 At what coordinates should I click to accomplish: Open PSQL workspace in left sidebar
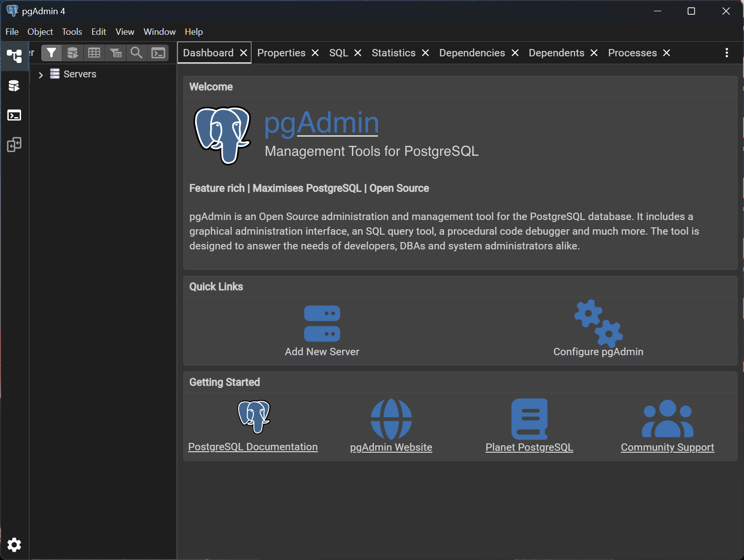pos(14,115)
